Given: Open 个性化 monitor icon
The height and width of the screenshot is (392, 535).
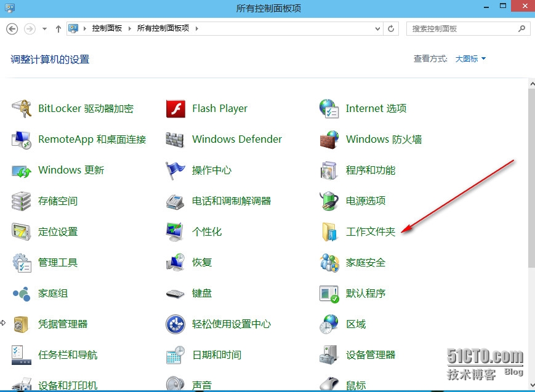Looking at the screenshot, I should 175,231.
